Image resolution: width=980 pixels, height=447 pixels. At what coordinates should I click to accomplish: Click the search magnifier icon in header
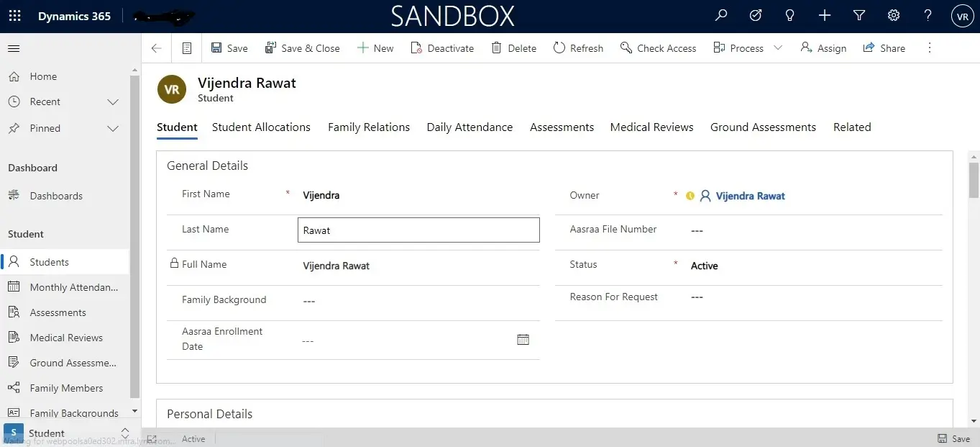tap(721, 16)
